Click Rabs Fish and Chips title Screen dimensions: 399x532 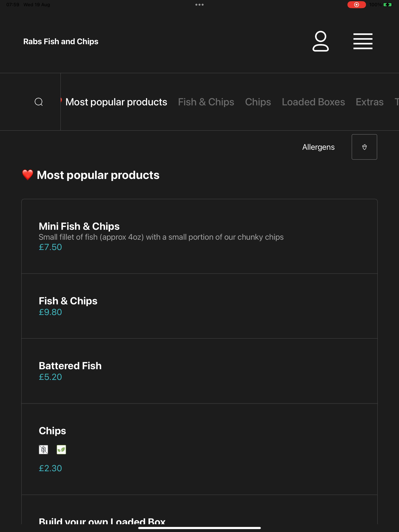click(61, 41)
